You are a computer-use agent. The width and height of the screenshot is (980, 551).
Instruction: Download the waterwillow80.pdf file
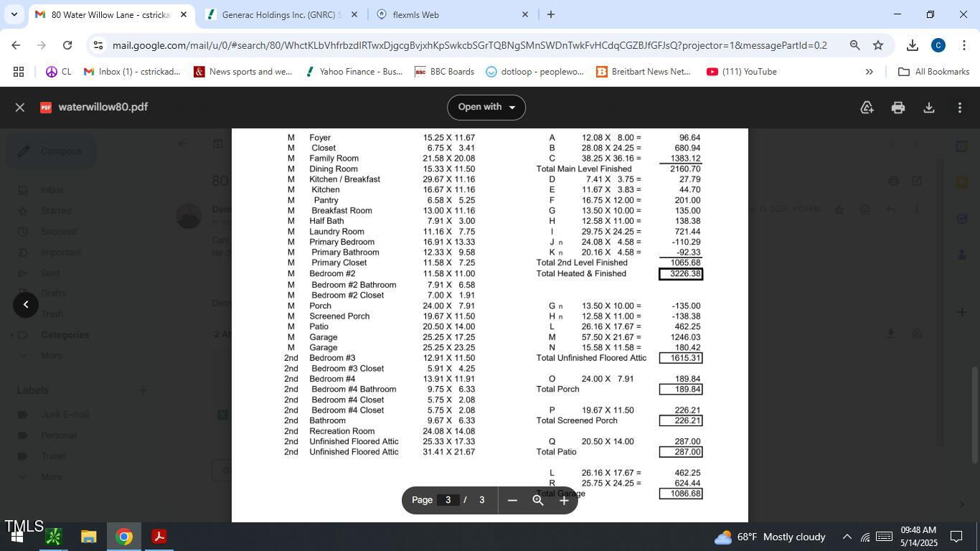click(x=928, y=108)
